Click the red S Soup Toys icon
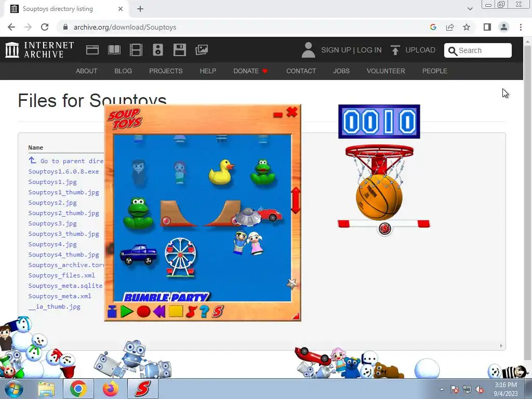 click(218, 312)
